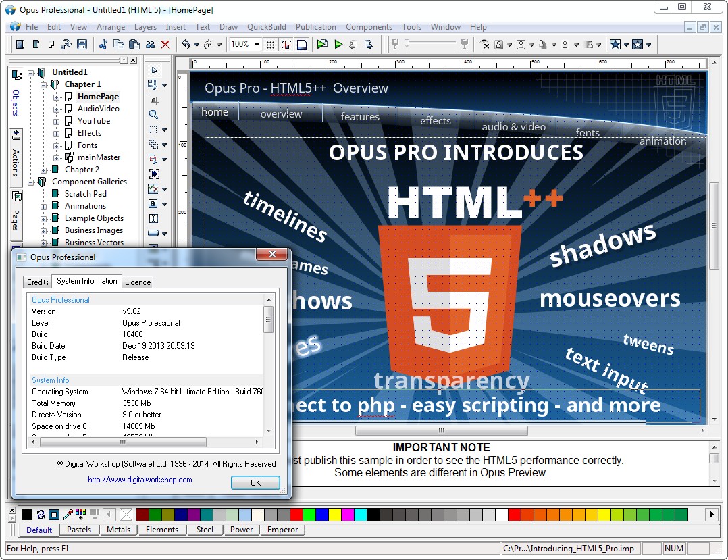Toggle the red crosshair guides button

[286, 45]
